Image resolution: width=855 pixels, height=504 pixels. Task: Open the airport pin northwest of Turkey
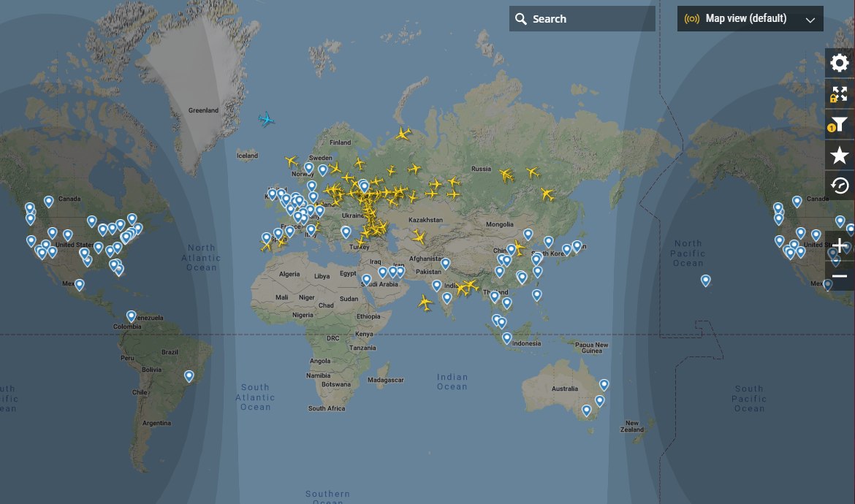pos(346,232)
